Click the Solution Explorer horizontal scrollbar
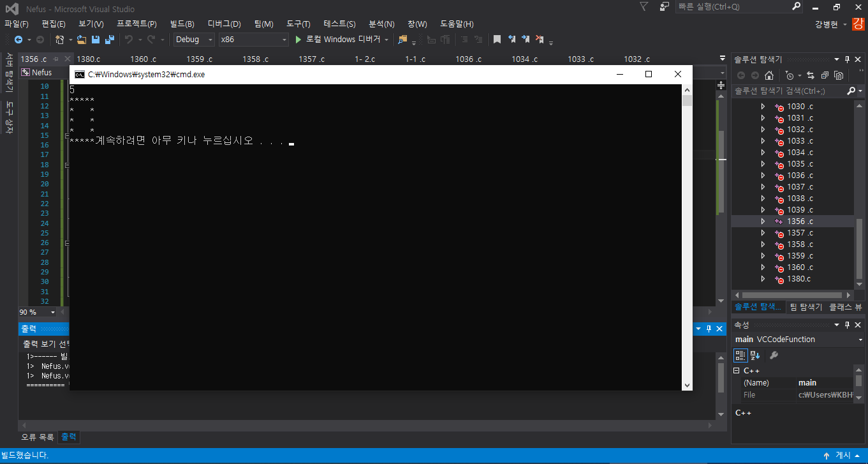 [792, 296]
